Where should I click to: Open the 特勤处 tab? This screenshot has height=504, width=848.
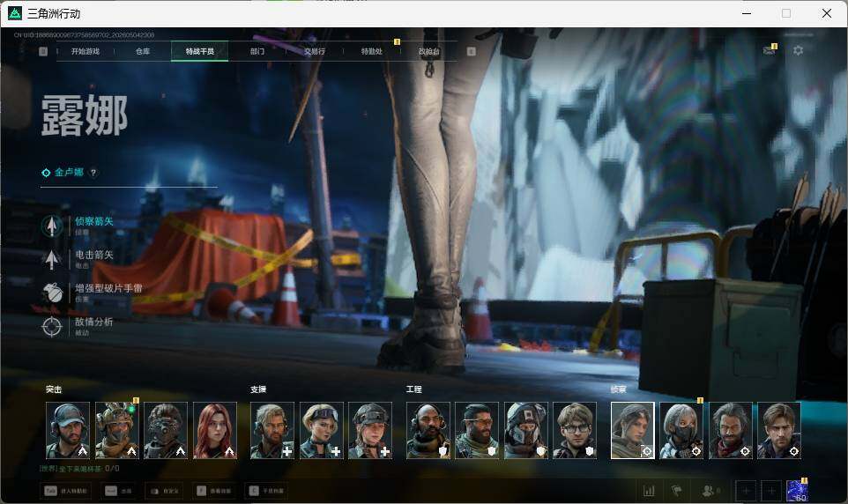pos(371,51)
